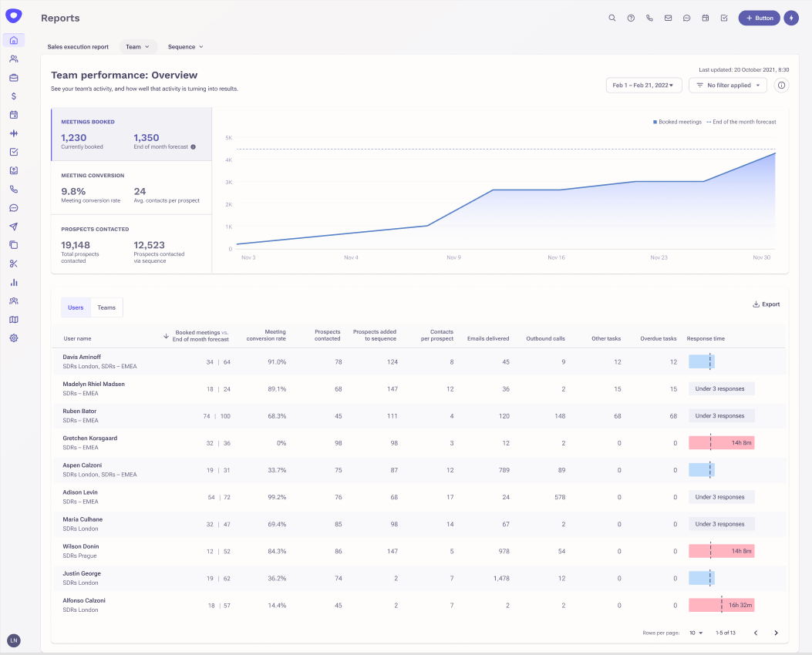Screen dimensions: 812x655
Task: Open Davis Aminoff's user profile link
Action: tap(83, 356)
